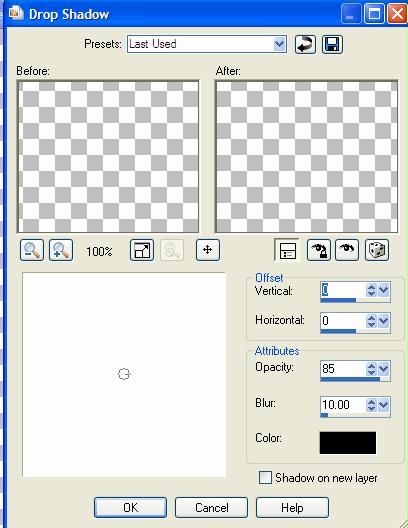Viewport: 408px width, 528px height.
Task: Click the Save Preset floppy disk icon
Action: (x=332, y=44)
